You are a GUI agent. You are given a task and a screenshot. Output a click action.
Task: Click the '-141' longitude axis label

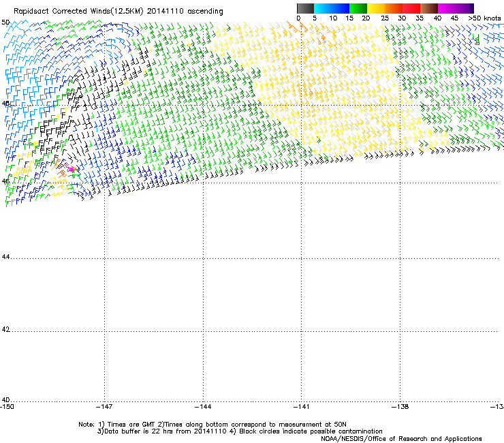[x=301, y=407]
